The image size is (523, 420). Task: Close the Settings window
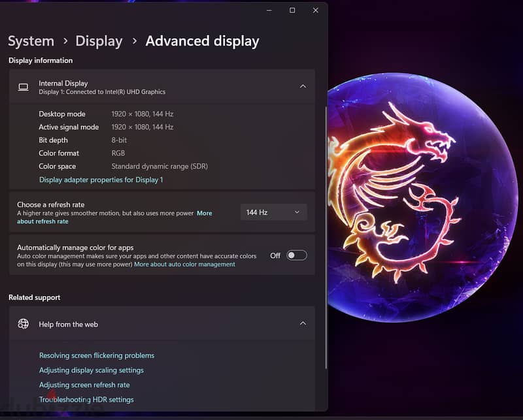point(316,10)
